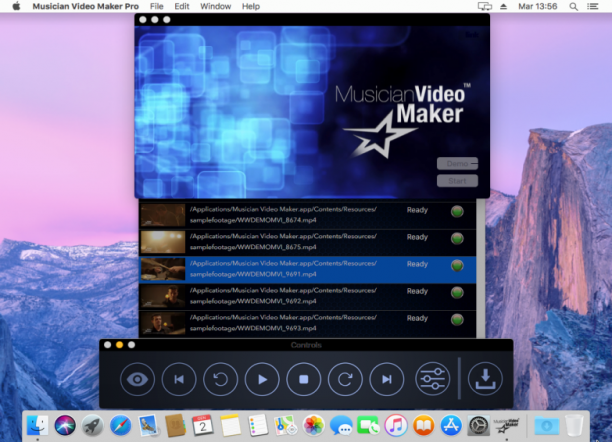This screenshot has width=612, height=442.
Task: Click the Controls window title bar
Action: (x=306, y=345)
